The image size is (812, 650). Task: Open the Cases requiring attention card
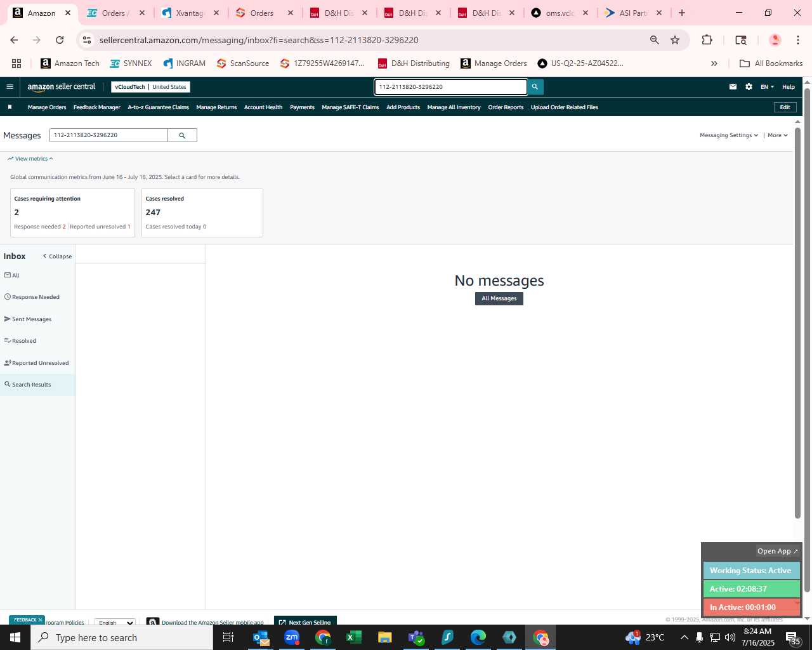tap(72, 213)
